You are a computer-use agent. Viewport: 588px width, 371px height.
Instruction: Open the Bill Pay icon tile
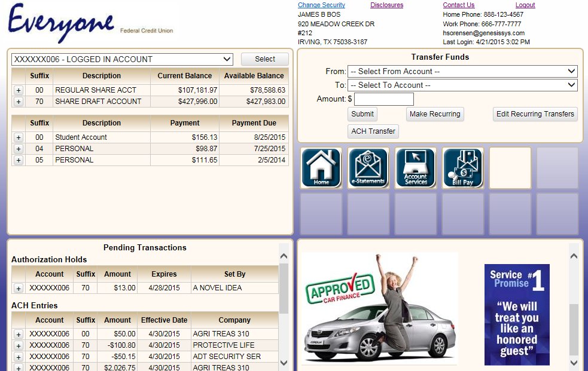[462, 168]
